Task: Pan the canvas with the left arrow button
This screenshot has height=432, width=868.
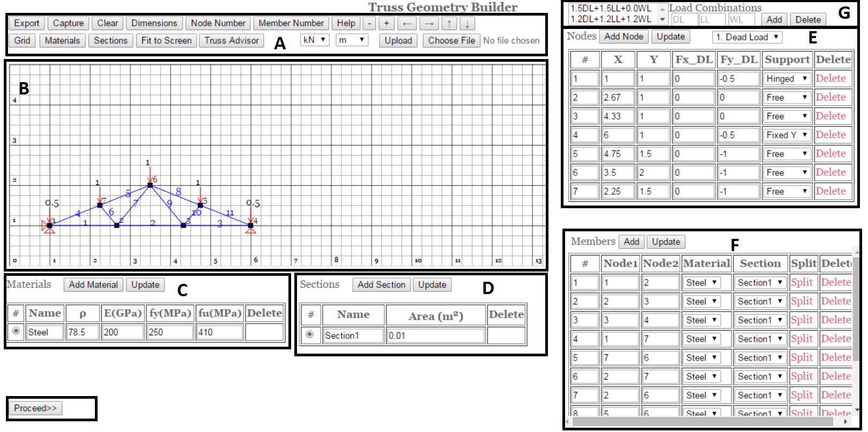Action: click(x=407, y=23)
